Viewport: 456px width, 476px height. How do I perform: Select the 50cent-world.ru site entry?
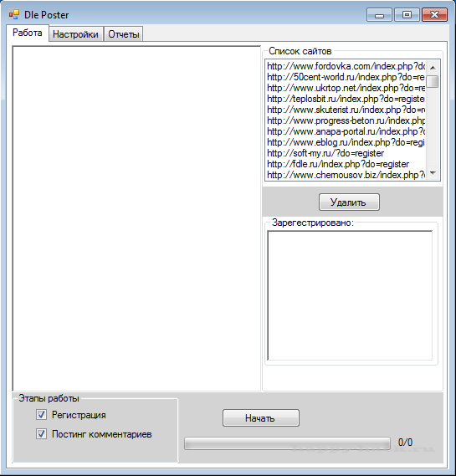[346, 77]
